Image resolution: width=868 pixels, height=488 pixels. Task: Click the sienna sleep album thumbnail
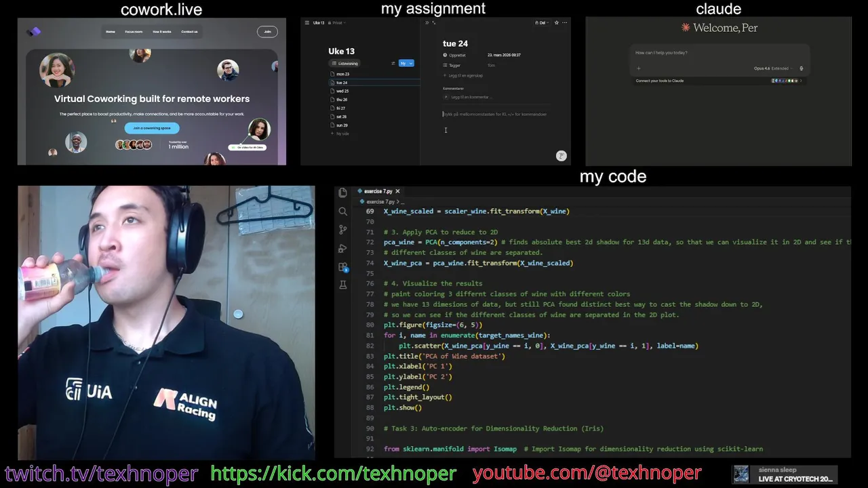click(x=741, y=474)
